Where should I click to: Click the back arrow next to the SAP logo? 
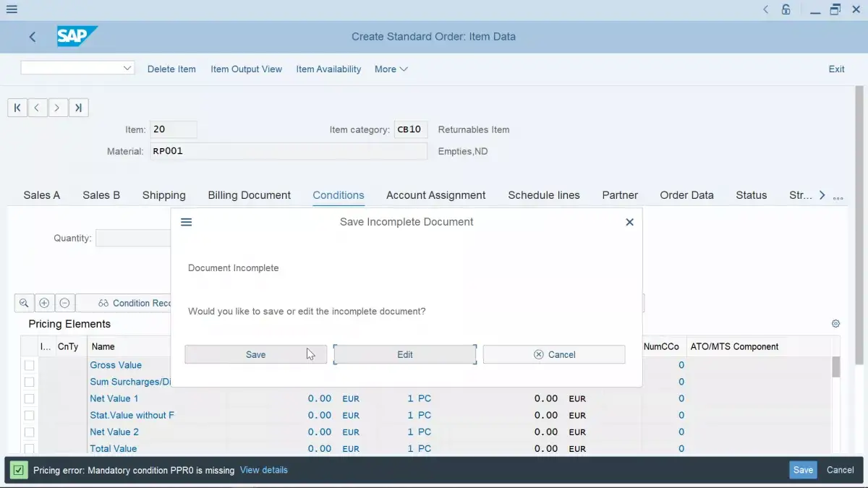[x=33, y=37]
